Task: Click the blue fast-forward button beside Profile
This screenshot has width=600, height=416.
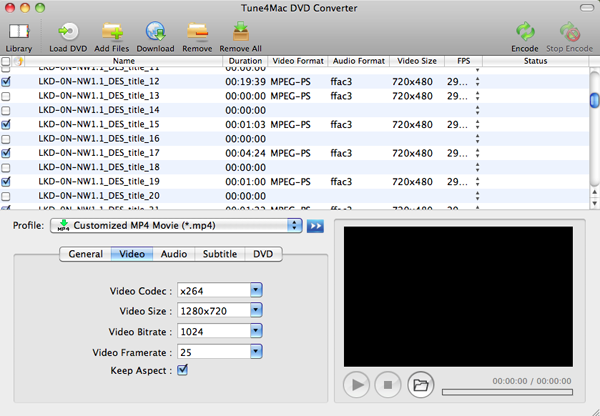Action: pos(315,226)
